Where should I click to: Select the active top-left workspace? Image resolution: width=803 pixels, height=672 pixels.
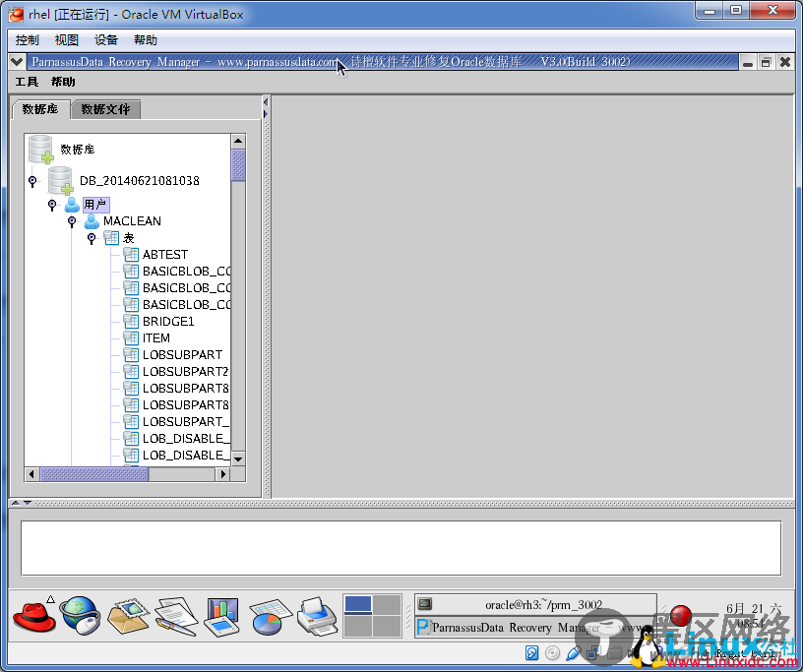pos(358,604)
